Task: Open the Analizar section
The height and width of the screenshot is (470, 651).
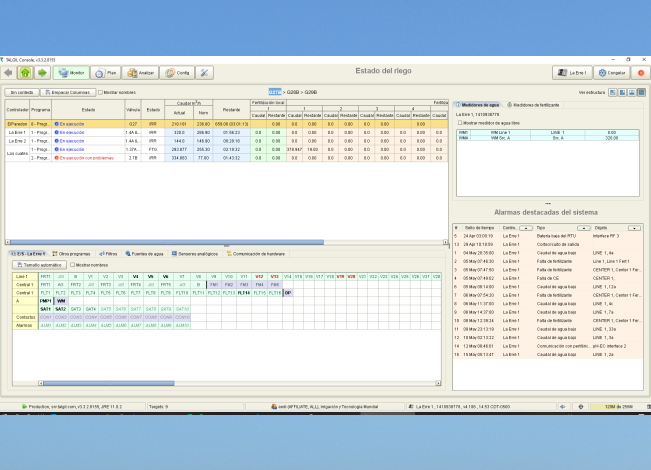Action: (x=141, y=73)
